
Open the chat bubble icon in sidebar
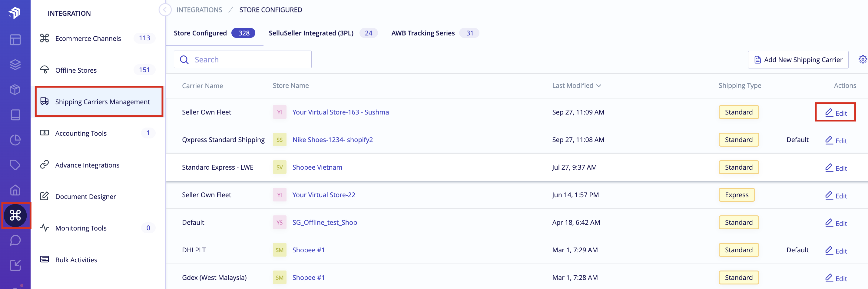(x=15, y=240)
